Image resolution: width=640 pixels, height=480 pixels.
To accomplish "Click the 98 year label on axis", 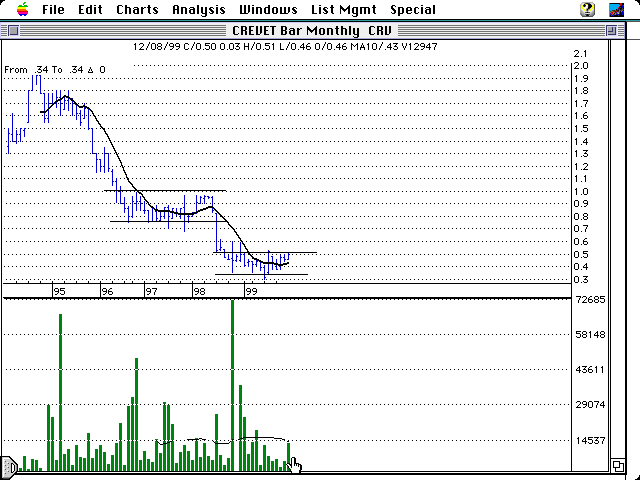I will tap(199, 291).
